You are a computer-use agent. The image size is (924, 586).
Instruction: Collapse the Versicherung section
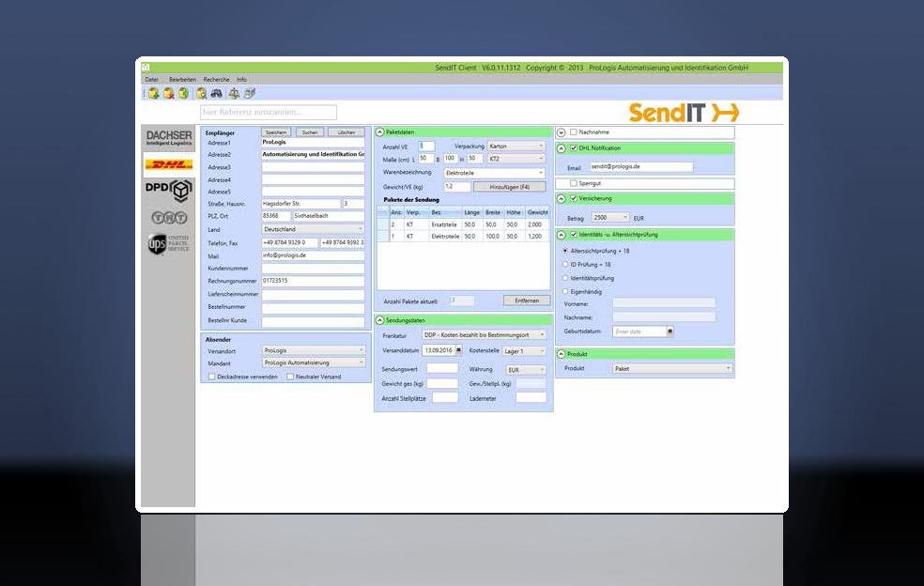coord(561,199)
